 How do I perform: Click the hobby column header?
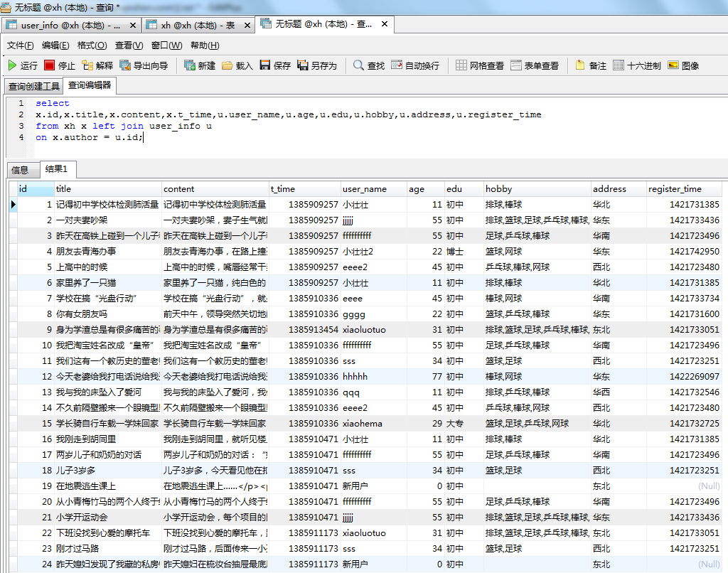(537, 189)
